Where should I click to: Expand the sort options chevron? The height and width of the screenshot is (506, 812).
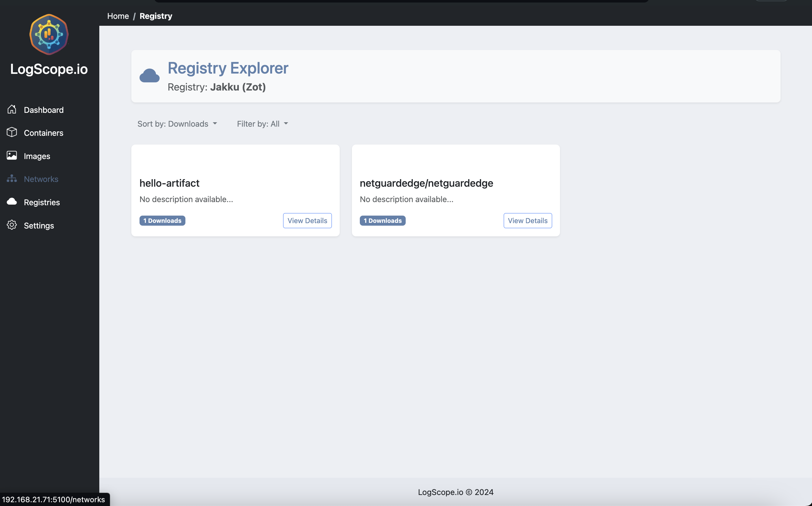[x=215, y=124]
